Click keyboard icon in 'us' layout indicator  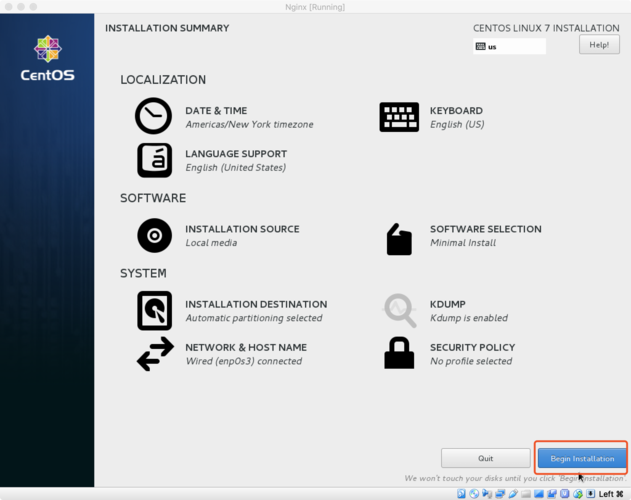point(480,46)
